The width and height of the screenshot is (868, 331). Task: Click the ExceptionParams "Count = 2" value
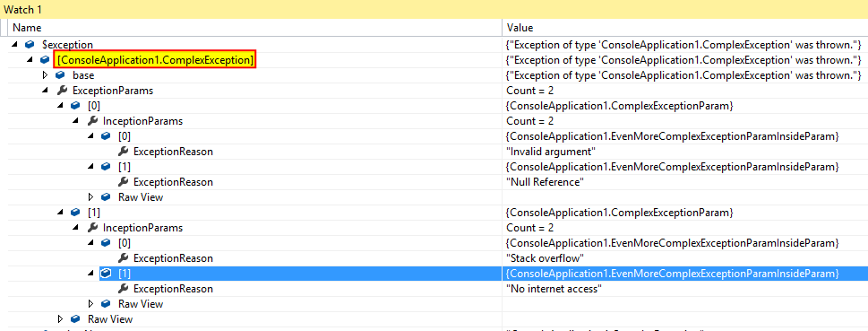point(529,91)
